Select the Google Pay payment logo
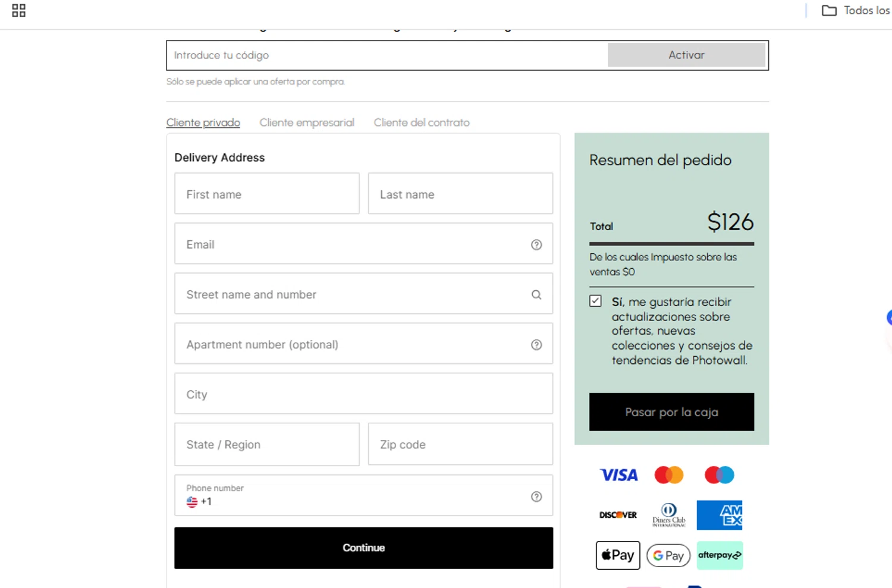This screenshot has height=588, width=892. pos(668,556)
